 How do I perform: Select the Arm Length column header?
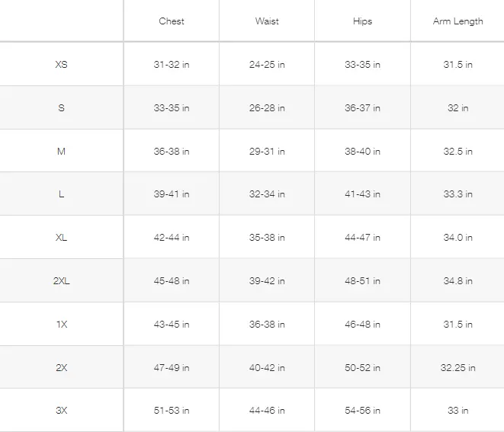tap(457, 21)
